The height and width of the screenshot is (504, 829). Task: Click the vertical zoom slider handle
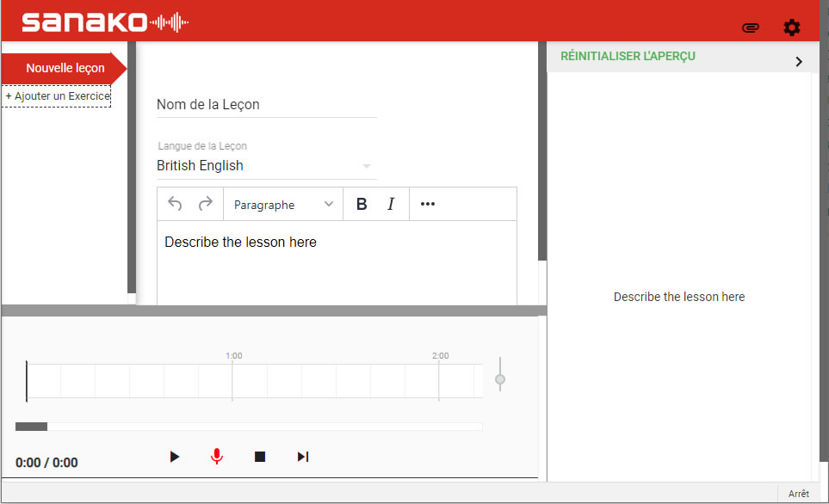point(500,379)
